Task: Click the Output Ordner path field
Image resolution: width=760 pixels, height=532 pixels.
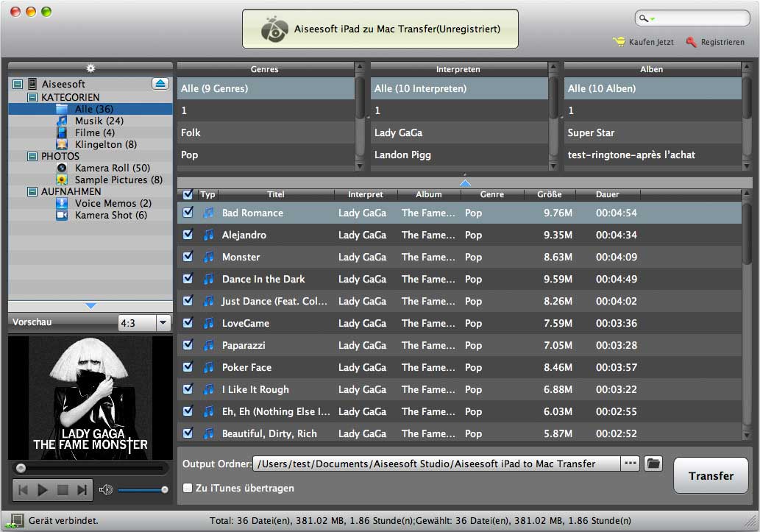Action: point(436,464)
